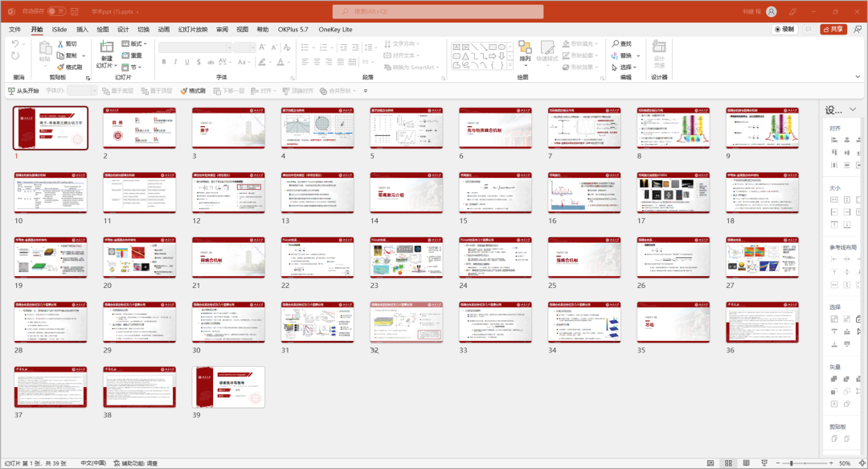The image size is (868, 469).
Task: Open the Replace (替换) dropdown arrow
Action: click(637, 56)
